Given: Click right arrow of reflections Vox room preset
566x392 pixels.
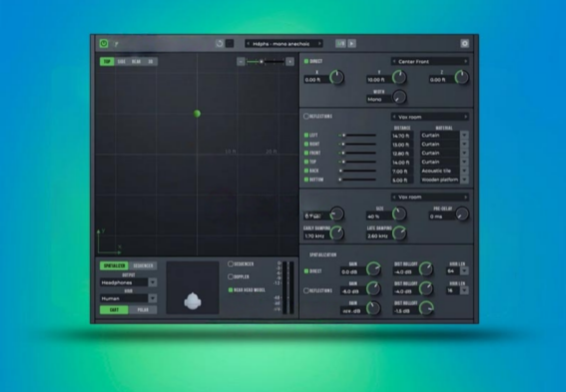Looking at the screenshot, I should click(x=465, y=118).
